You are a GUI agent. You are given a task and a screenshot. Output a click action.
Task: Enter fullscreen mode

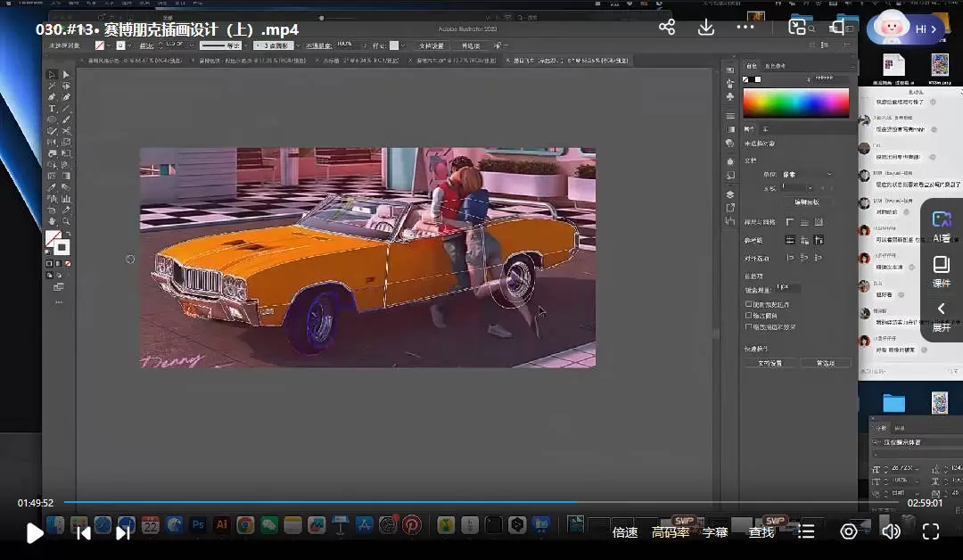click(x=931, y=531)
